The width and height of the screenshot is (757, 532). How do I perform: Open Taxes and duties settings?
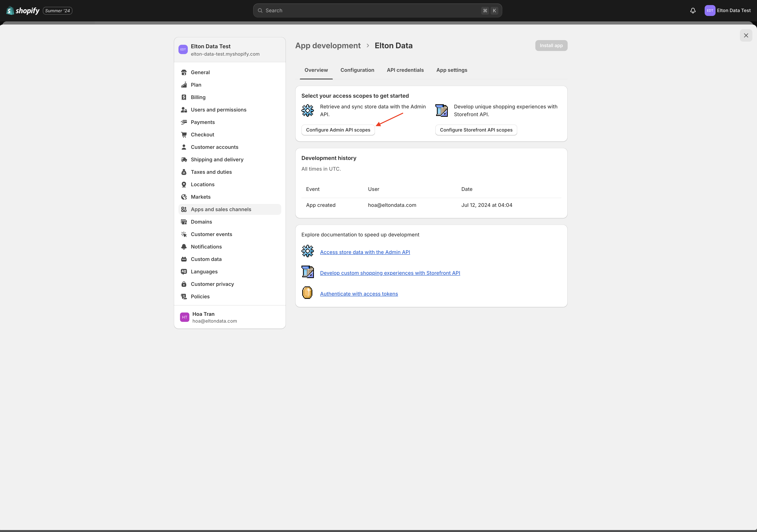pos(211,172)
